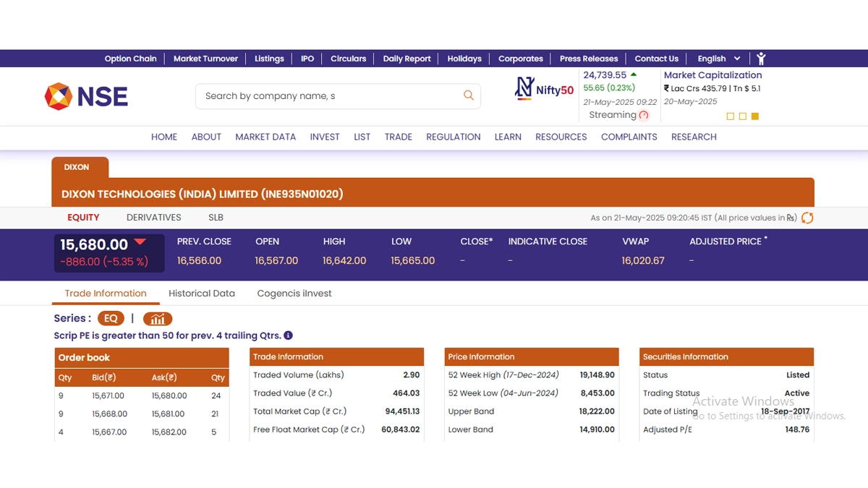The width and height of the screenshot is (868, 488).
Task: Click the Scrip PE info icon
Action: point(288,335)
